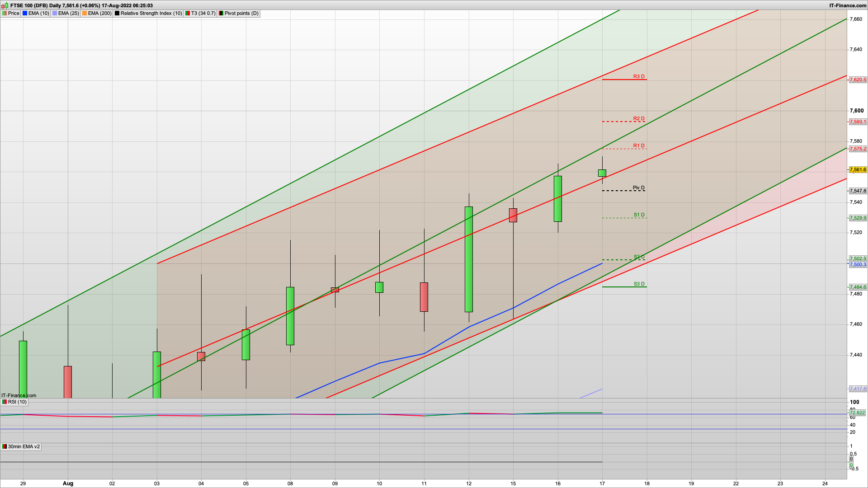Image resolution: width=868 pixels, height=488 pixels.
Task: Click the candlestick chart icon beside FTSE 100 title
Action: pyautogui.click(x=5, y=5)
